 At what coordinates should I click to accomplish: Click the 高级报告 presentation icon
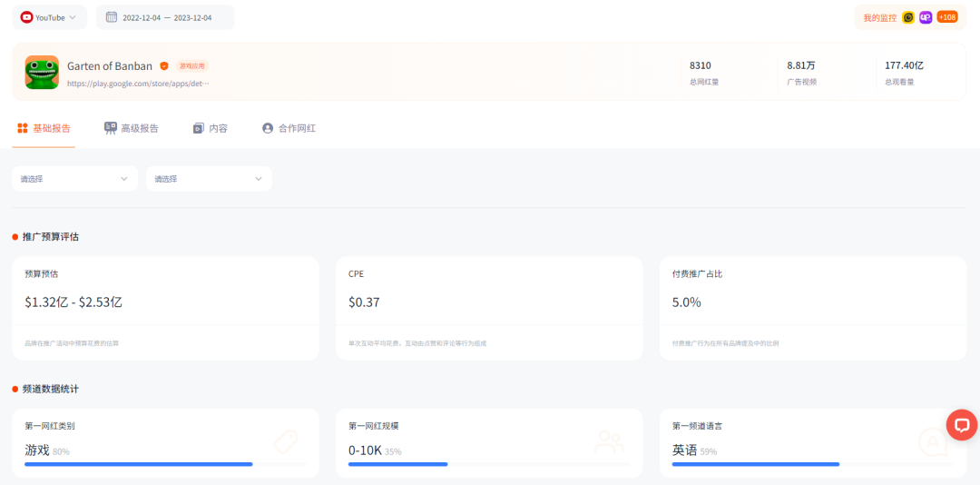coord(111,128)
